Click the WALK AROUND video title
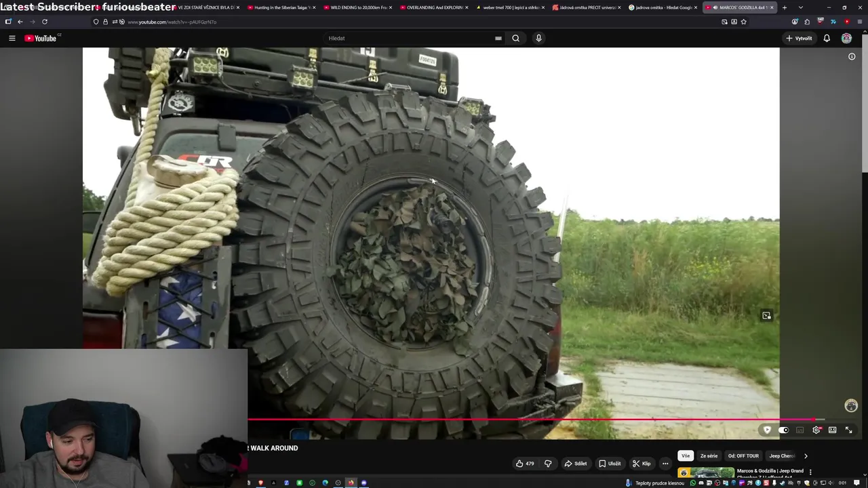868x488 pixels. tap(274, 448)
